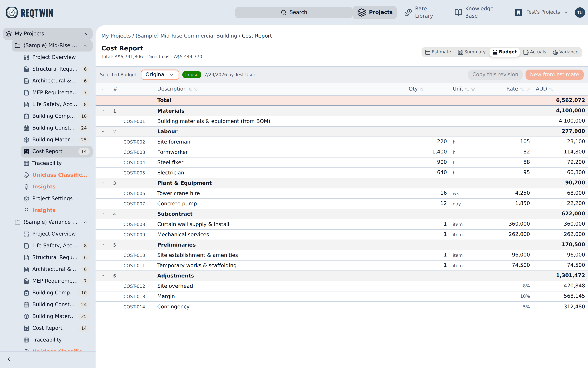
Task: Click the In use status badge
Action: click(x=192, y=75)
